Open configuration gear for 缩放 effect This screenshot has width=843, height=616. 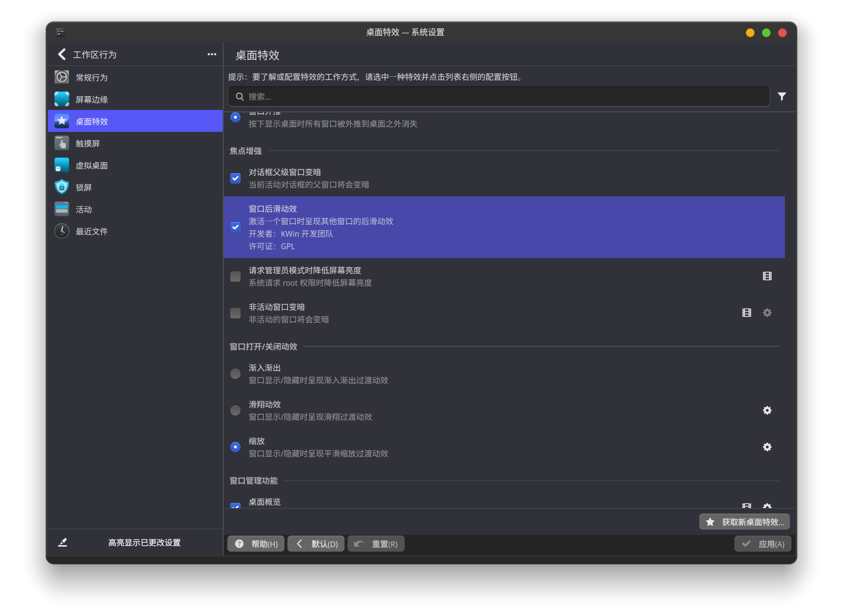(767, 447)
